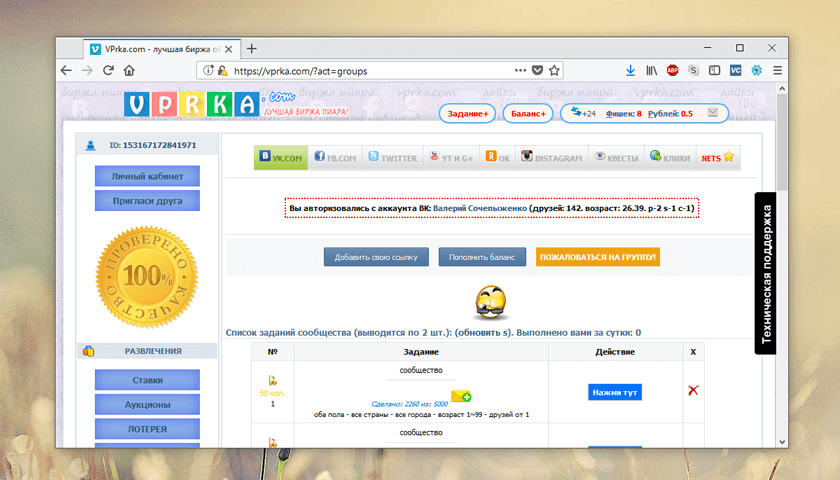Bookmark this page with the star
840x480 pixels.
(554, 70)
